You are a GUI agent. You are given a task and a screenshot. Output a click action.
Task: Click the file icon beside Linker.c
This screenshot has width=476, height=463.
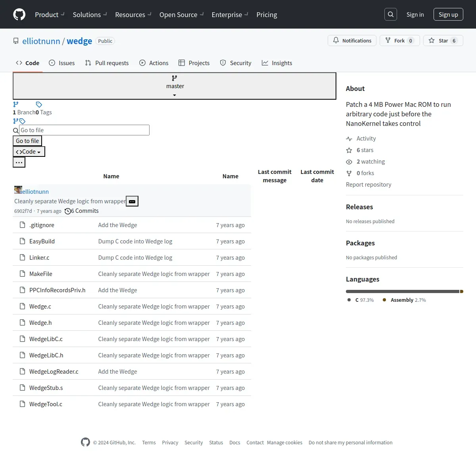(23, 257)
